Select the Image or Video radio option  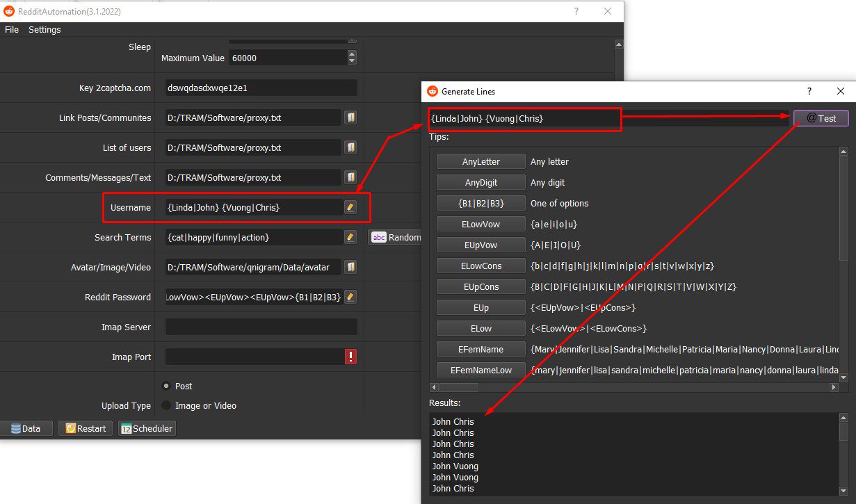point(166,405)
